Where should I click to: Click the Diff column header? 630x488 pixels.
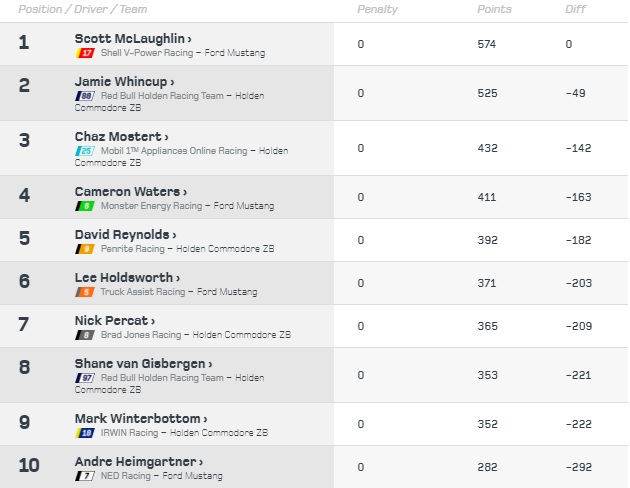tap(574, 9)
